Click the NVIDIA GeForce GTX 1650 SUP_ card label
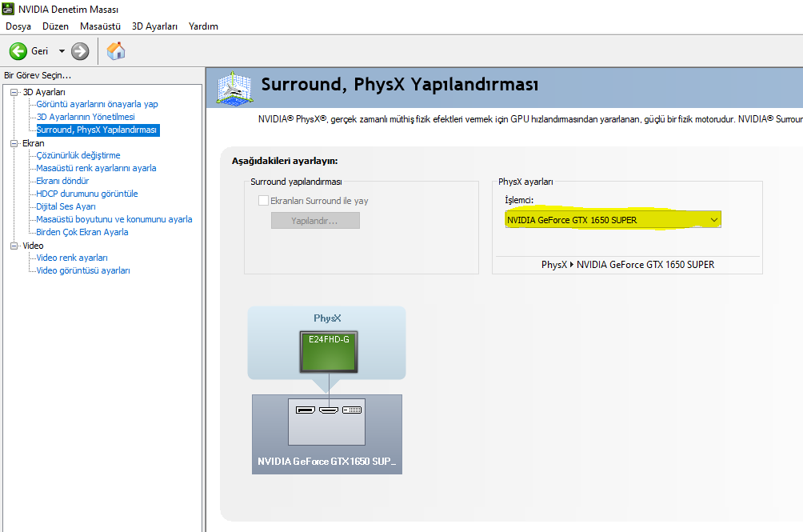803x532 pixels. tap(327, 462)
